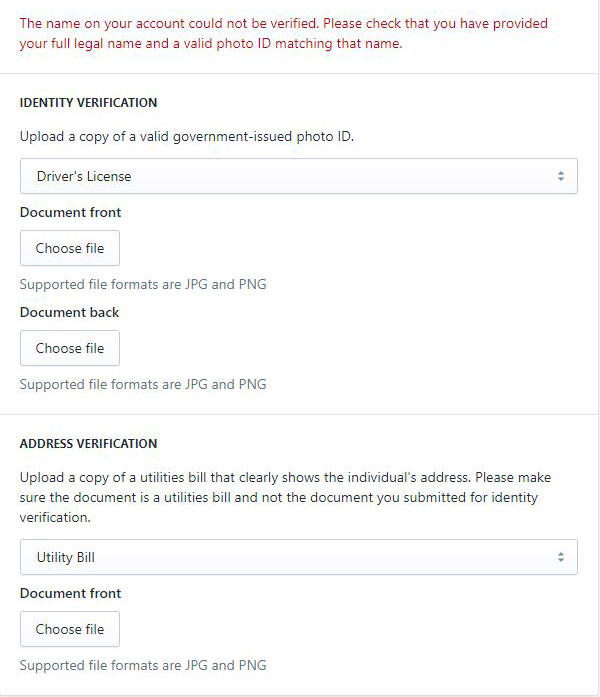Viewport: 600px width, 697px height.
Task: Click Document front label under address verification
Action: coord(70,593)
